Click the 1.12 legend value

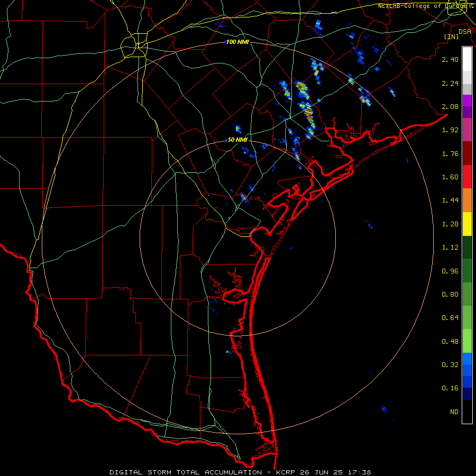pos(450,248)
